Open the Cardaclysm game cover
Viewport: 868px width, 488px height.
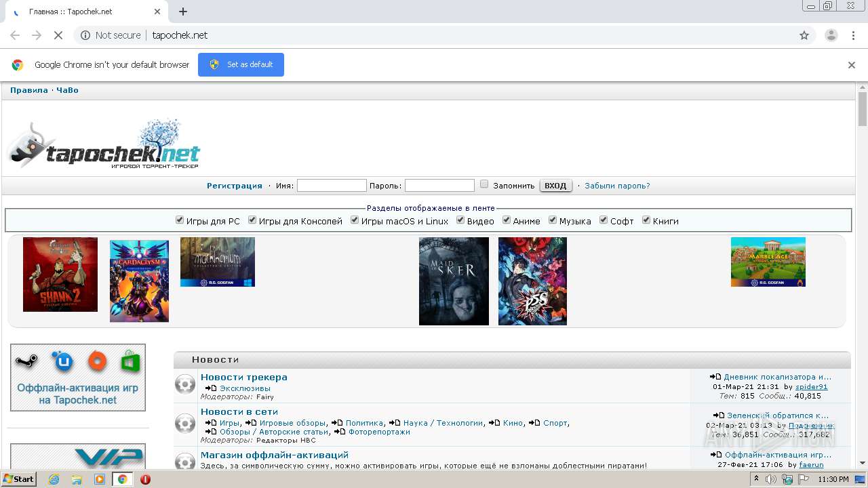click(139, 281)
